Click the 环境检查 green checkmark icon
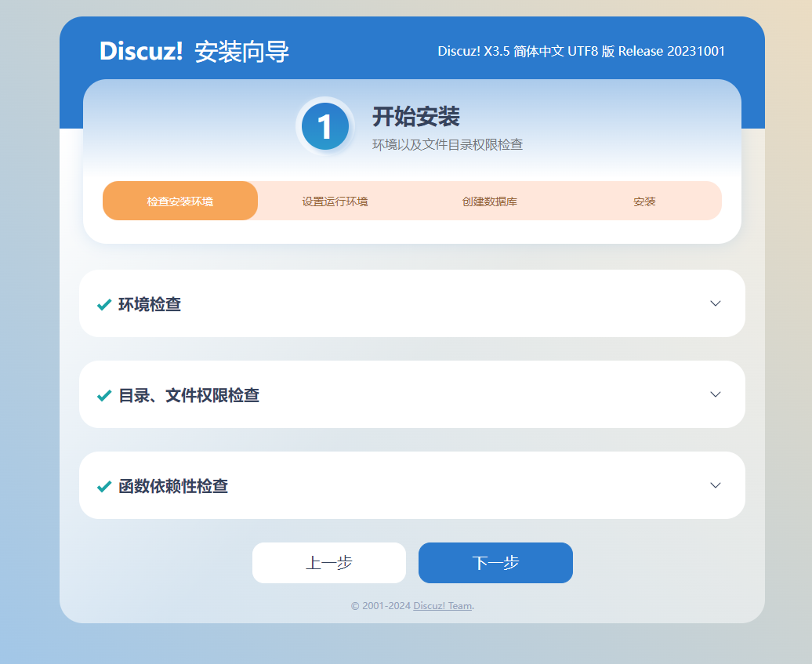Screen dimensions: 812x664 [104, 304]
